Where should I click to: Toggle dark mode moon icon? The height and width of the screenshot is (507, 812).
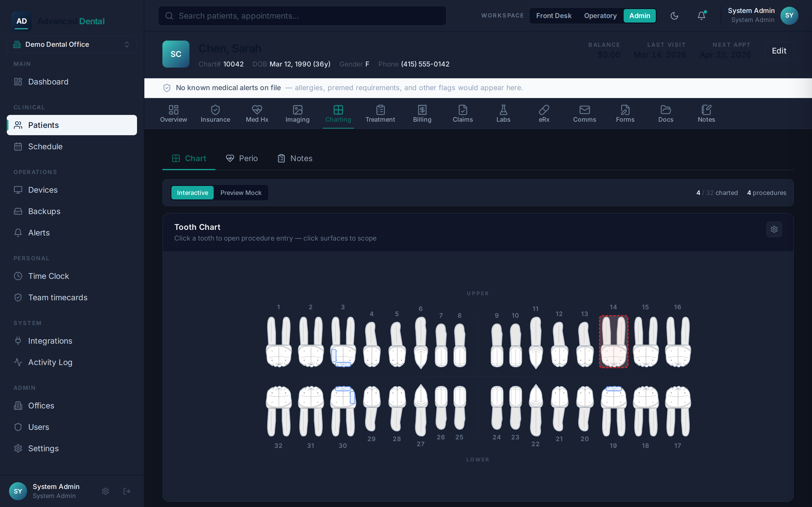pyautogui.click(x=674, y=16)
